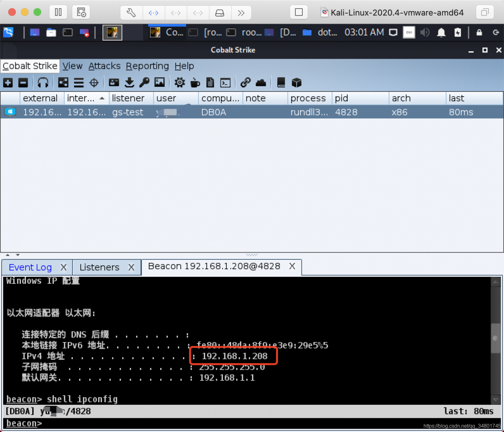Click the lock screen padlock icon

tap(479, 32)
